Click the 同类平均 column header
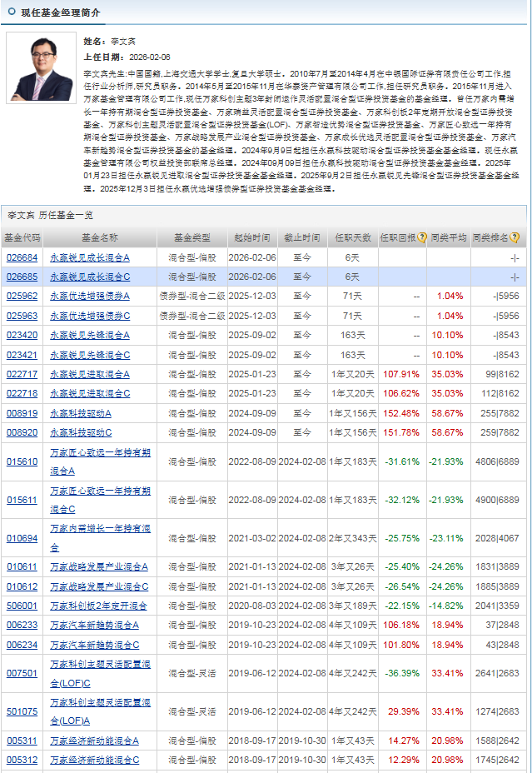 pyautogui.click(x=448, y=237)
